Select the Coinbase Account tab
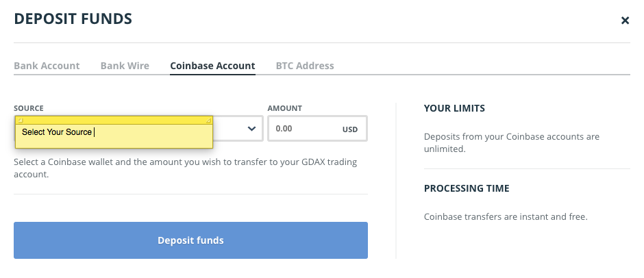The image size is (644, 278). click(x=212, y=66)
